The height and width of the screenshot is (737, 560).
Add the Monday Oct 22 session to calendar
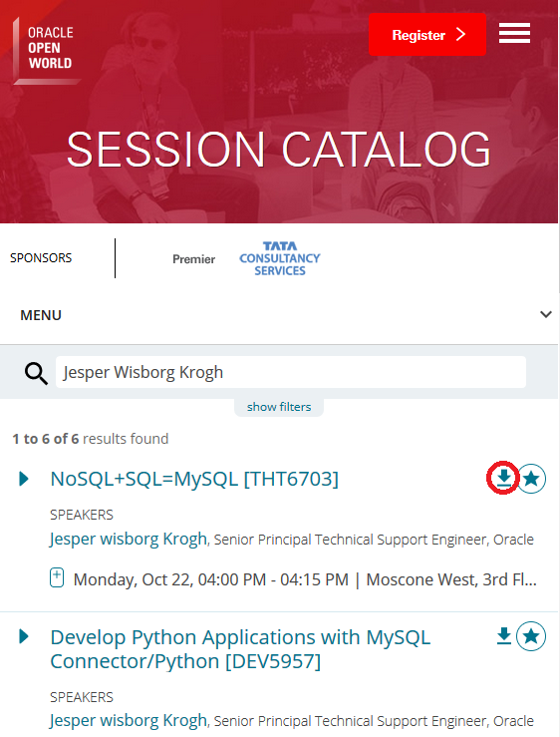[57, 577]
